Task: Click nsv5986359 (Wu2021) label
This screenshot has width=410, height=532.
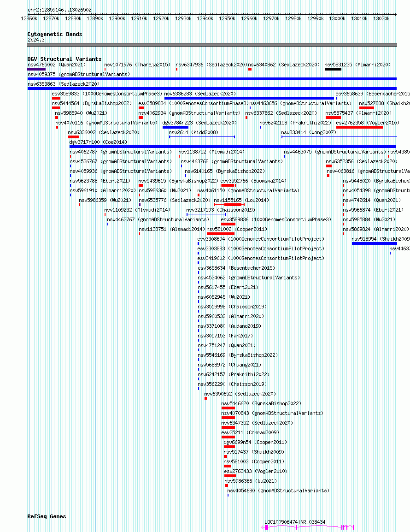Action: click(x=105, y=200)
